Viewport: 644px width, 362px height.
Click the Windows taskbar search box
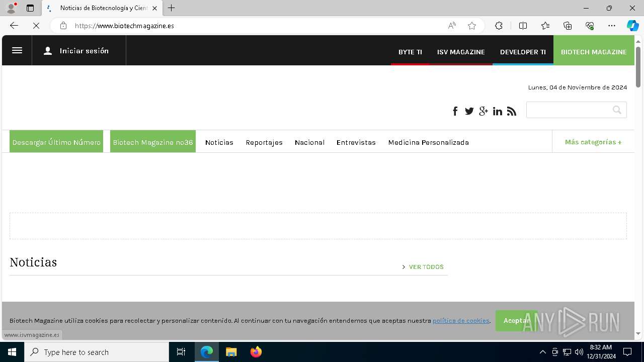[97, 352]
